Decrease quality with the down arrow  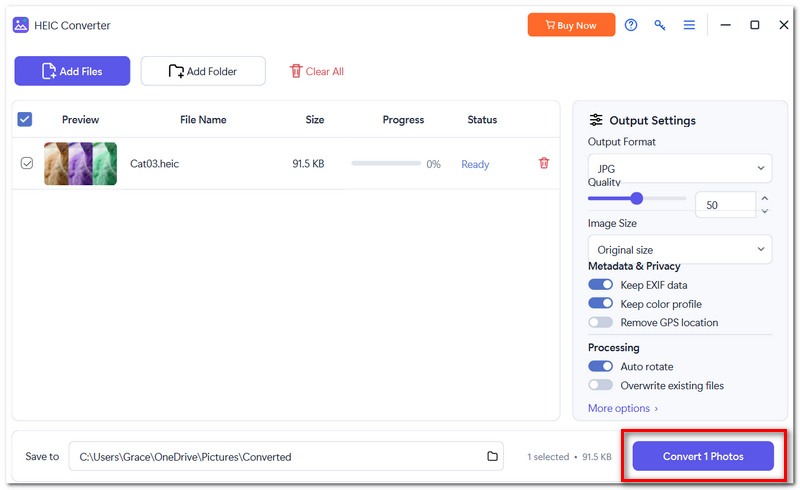pyautogui.click(x=765, y=210)
